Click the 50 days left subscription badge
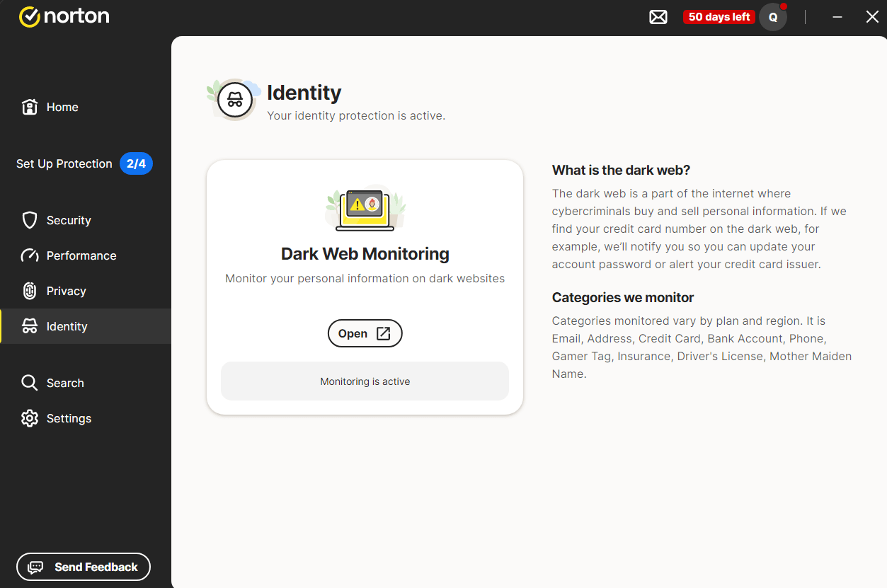This screenshot has height=588, width=887. click(719, 16)
